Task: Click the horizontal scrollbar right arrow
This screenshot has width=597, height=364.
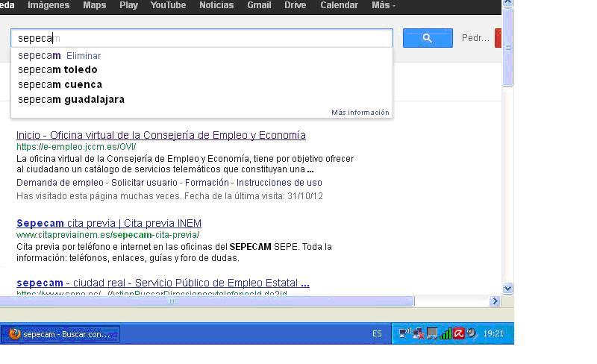Action: coord(495,301)
